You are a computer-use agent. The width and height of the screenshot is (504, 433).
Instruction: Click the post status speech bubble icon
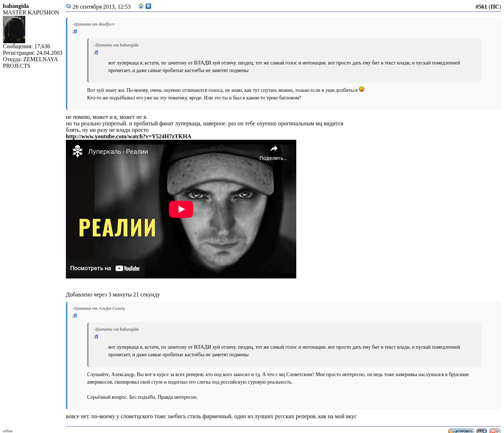(68, 6)
